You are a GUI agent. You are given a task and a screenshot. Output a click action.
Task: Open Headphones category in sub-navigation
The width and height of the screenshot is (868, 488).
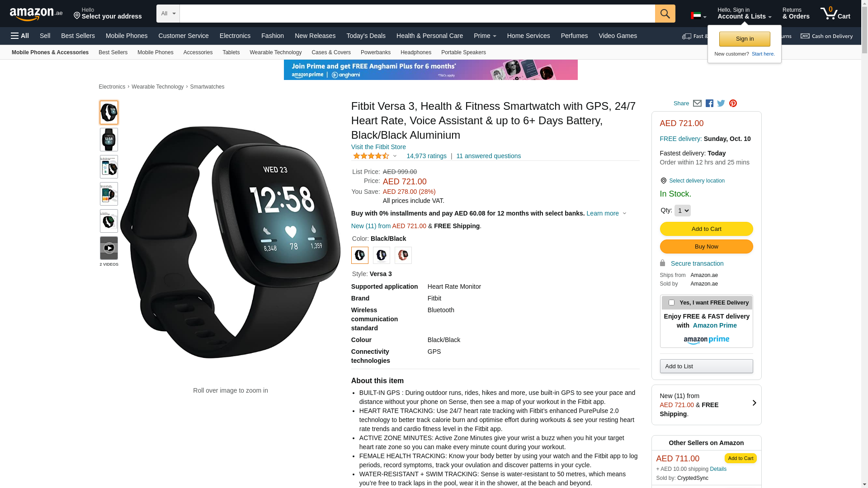(415, 52)
